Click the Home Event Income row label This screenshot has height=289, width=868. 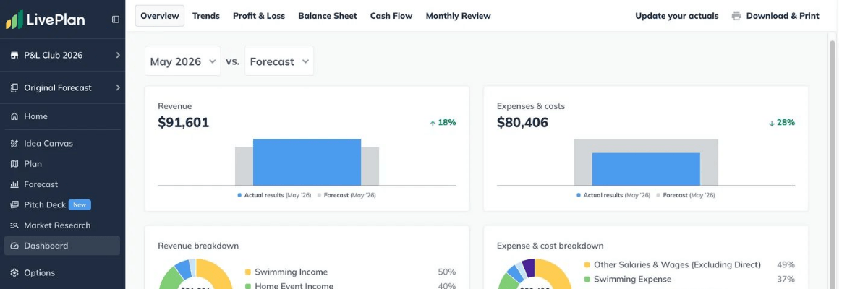click(x=294, y=285)
